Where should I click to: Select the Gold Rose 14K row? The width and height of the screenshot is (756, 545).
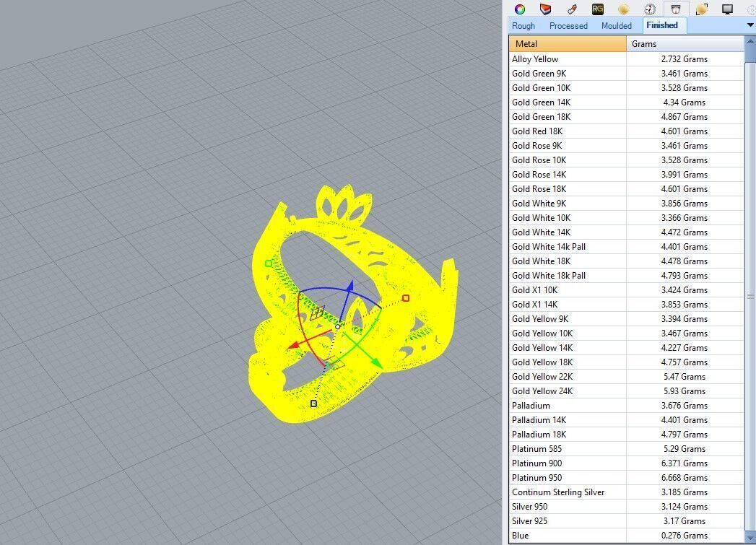click(626, 175)
